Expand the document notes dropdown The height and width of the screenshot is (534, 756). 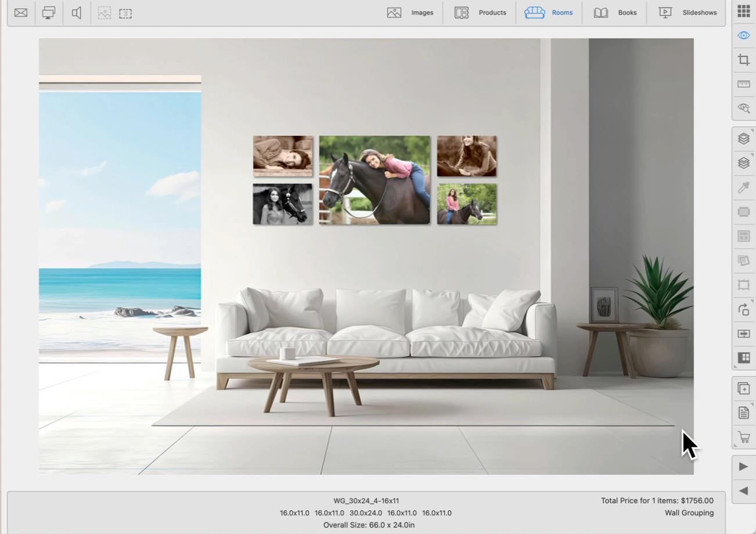[x=743, y=413]
